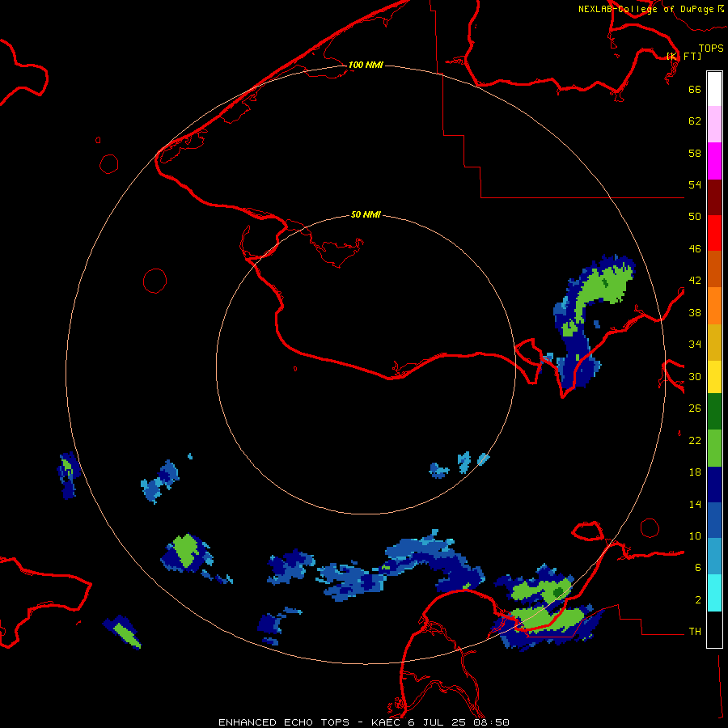This screenshot has height=728, width=728.
Task: Click the 30 legend value
Action: point(695,376)
